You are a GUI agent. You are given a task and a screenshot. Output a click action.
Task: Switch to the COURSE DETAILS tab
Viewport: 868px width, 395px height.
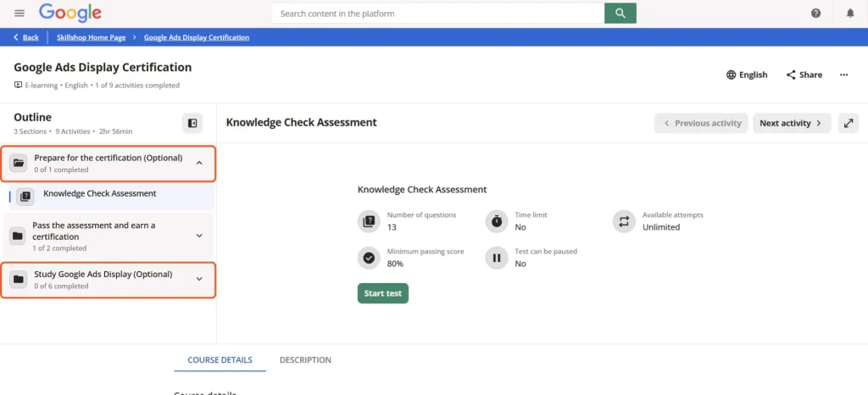pyautogui.click(x=220, y=359)
